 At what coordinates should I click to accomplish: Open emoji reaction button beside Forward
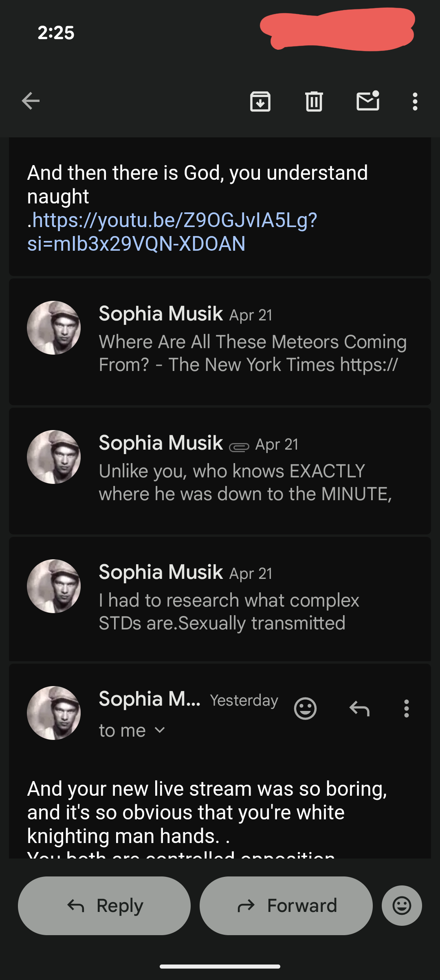click(x=402, y=905)
